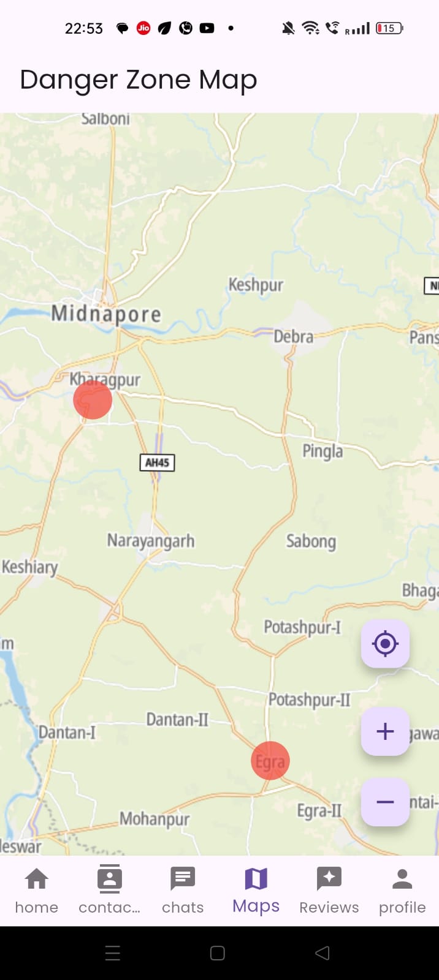Tap the Android home square button
439x980 pixels.
(218, 953)
